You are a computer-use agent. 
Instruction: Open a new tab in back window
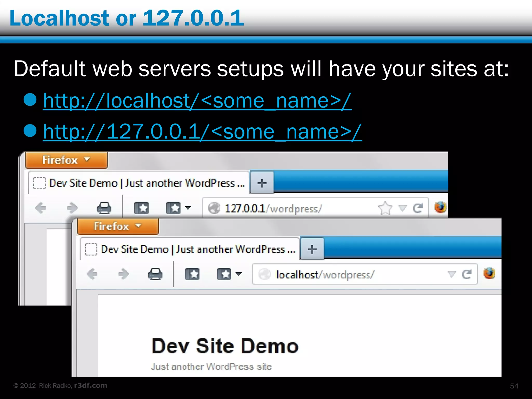pos(262,183)
